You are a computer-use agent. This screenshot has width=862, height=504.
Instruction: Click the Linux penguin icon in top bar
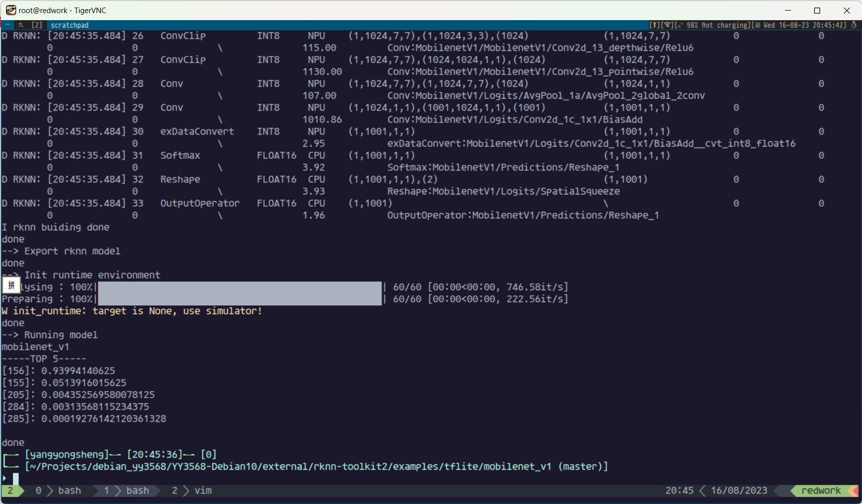(x=853, y=25)
